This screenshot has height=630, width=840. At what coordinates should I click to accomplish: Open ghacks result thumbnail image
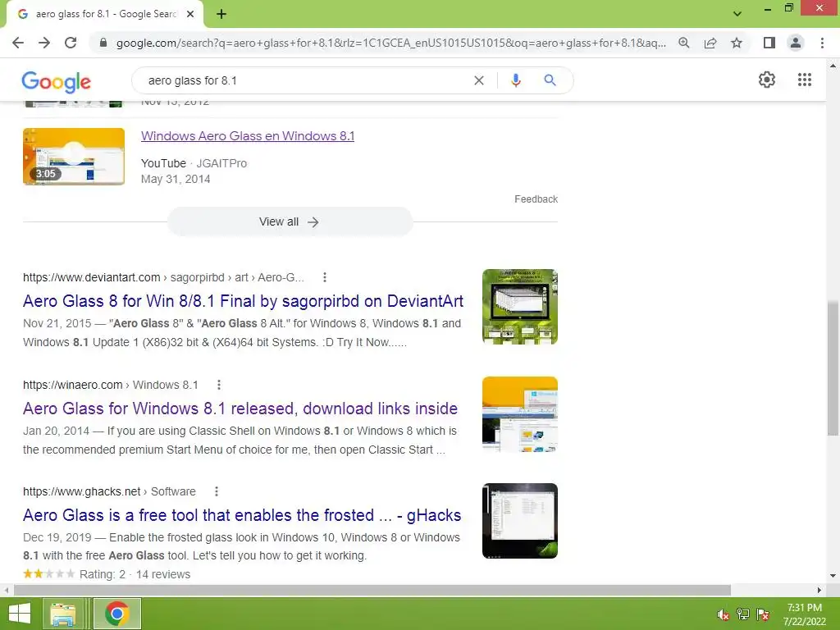(x=519, y=521)
